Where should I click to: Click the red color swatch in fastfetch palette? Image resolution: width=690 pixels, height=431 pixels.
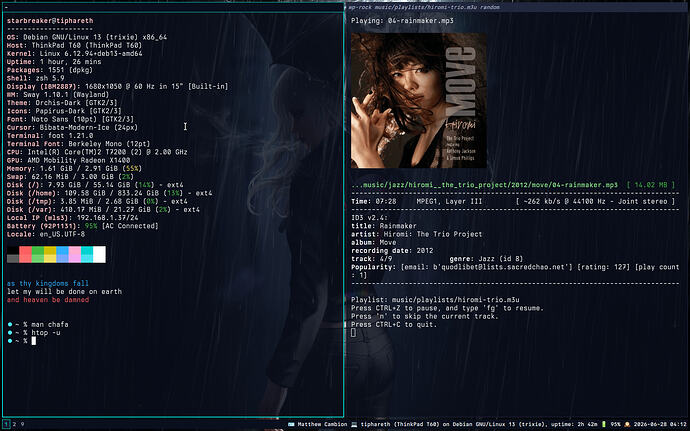pyautogui.click(x=25, y=254)
